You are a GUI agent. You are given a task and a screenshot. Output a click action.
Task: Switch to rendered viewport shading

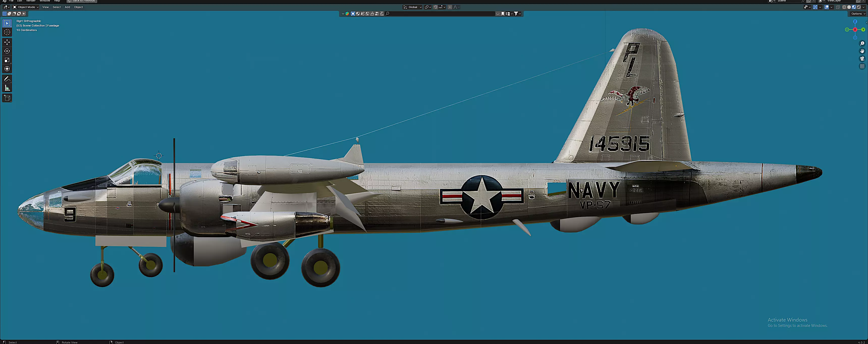(859, 7)
